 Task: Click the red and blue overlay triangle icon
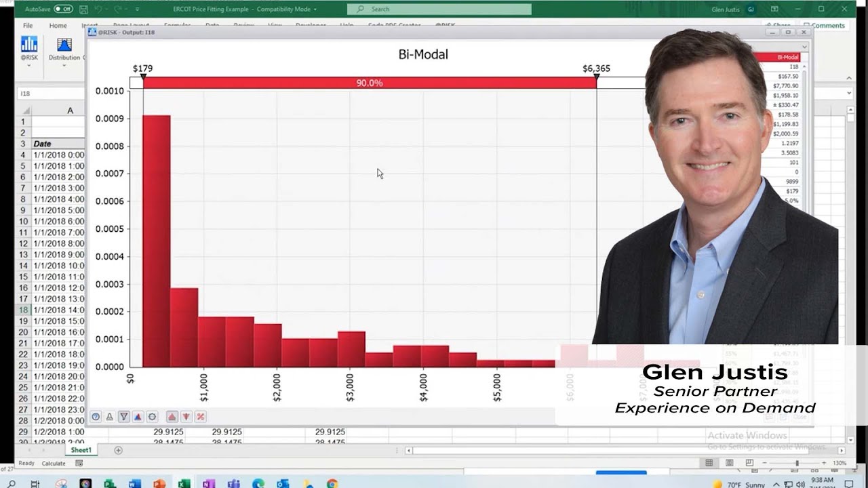(x=138, y=417)
